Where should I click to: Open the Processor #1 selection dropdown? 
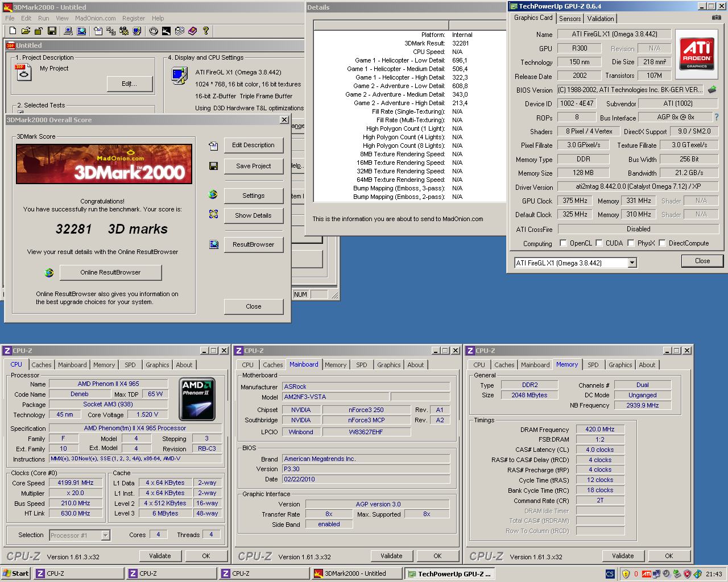[x=105, y=535]
